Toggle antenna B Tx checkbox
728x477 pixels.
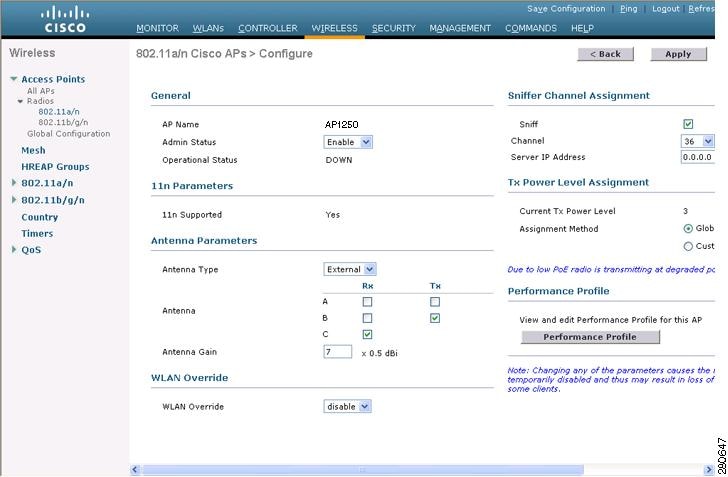pos(435,319)
